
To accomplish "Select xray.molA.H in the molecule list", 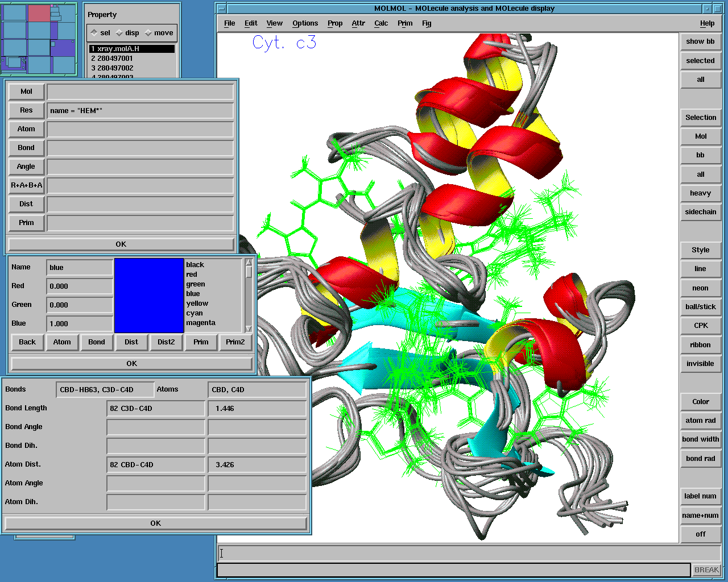I will (131, 49).
